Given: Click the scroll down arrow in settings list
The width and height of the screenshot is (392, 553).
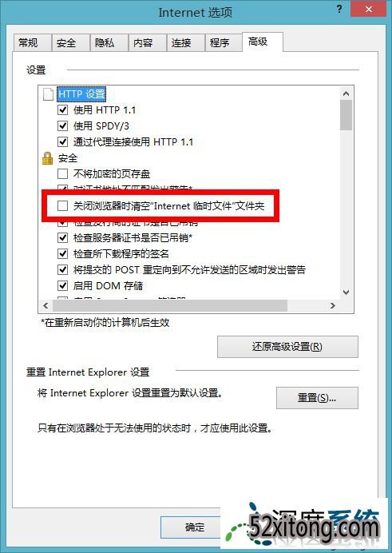Looking at the screenshot, I should [x=346, y=292].
